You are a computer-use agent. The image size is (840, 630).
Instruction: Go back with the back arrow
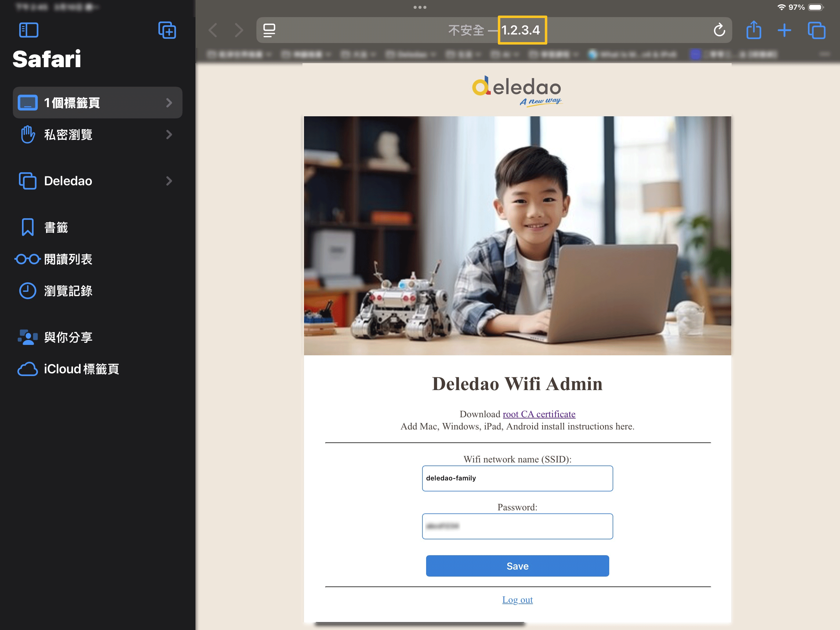(213, 30)
